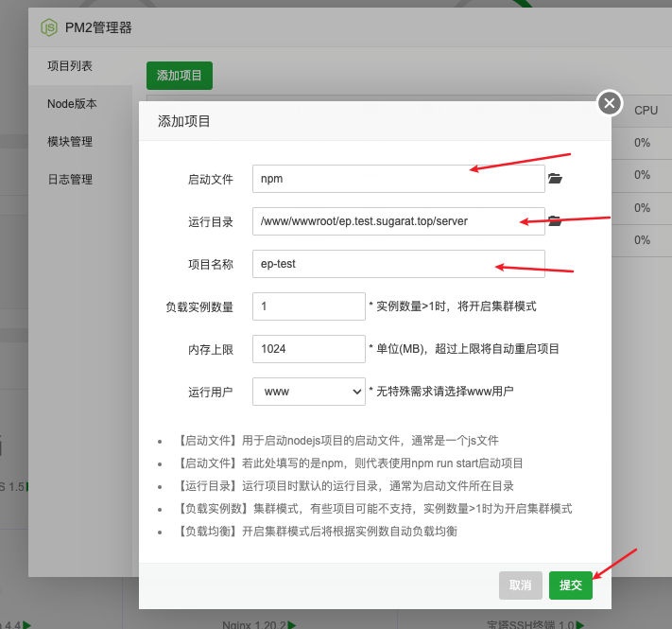Click the hint 单位(MB)，超过上限将自动重启项目

click(464, 349)
